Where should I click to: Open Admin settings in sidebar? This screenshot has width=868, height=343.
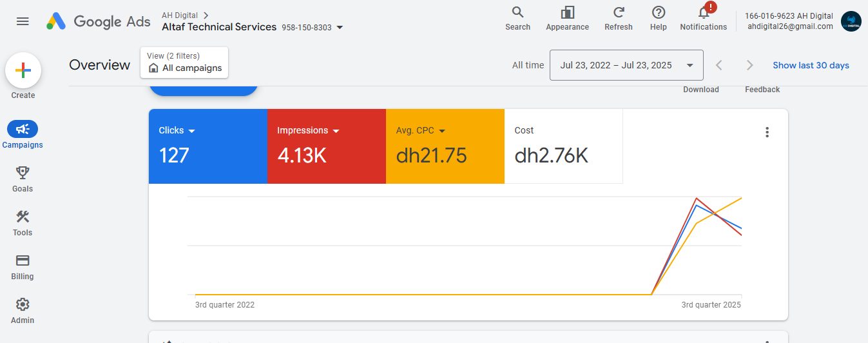coord(23,310)
